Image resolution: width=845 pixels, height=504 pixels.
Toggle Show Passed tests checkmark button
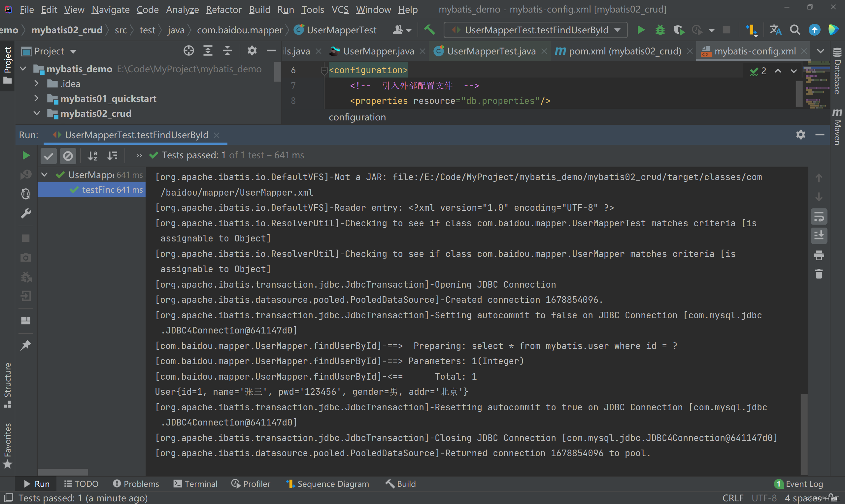(x=49, y=156)
